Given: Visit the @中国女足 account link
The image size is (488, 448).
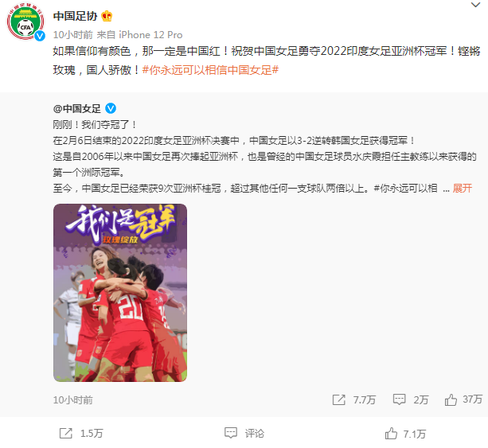Looking at the screenshot, I should 77,108.
